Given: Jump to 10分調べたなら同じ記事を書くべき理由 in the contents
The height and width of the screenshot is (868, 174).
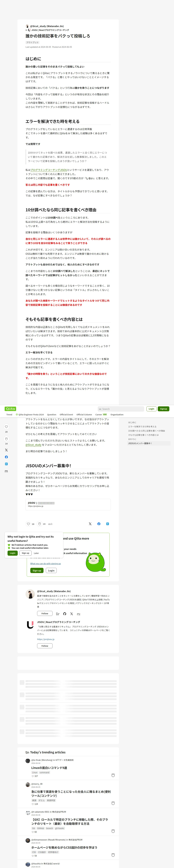Looking at the screenshot, I should (x=146, y=431).
